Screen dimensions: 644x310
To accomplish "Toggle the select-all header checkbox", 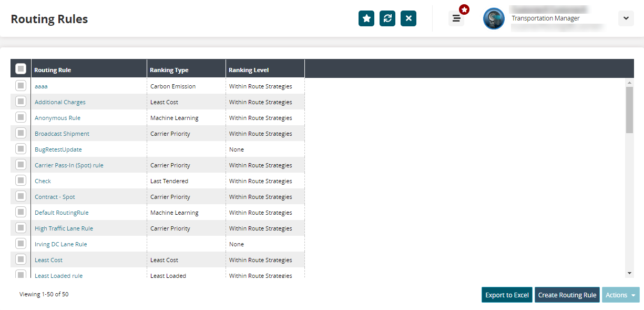I will coord(21,69).
